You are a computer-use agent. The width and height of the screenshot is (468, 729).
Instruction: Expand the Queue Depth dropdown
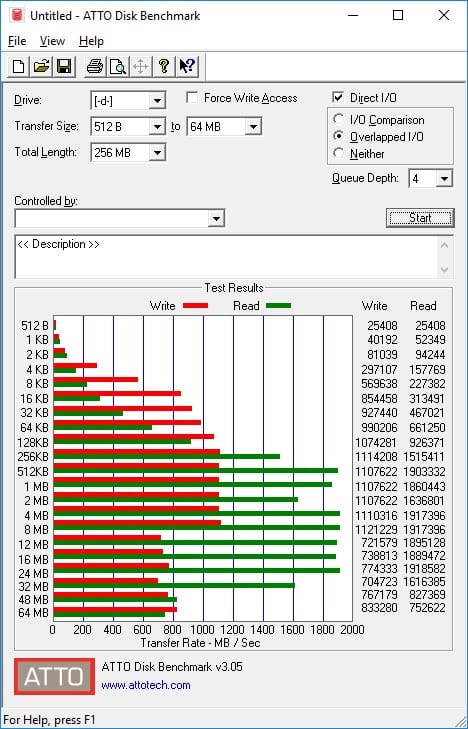pos(444,179)
